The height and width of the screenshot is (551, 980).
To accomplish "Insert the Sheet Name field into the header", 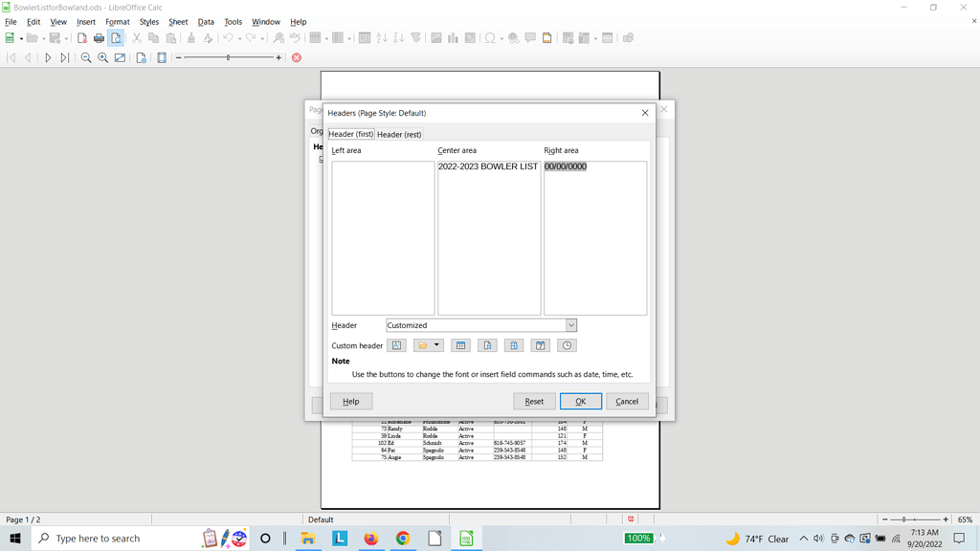I will click(x=460, y=345).
